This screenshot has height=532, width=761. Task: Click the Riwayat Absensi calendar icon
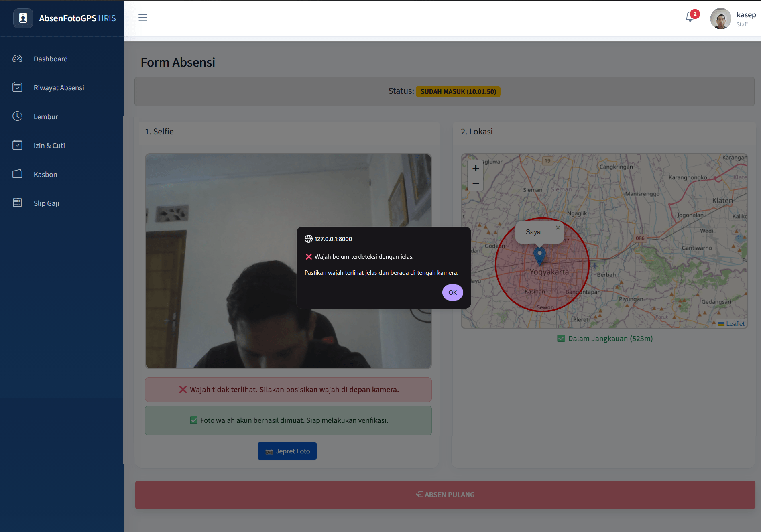[17, 87]
